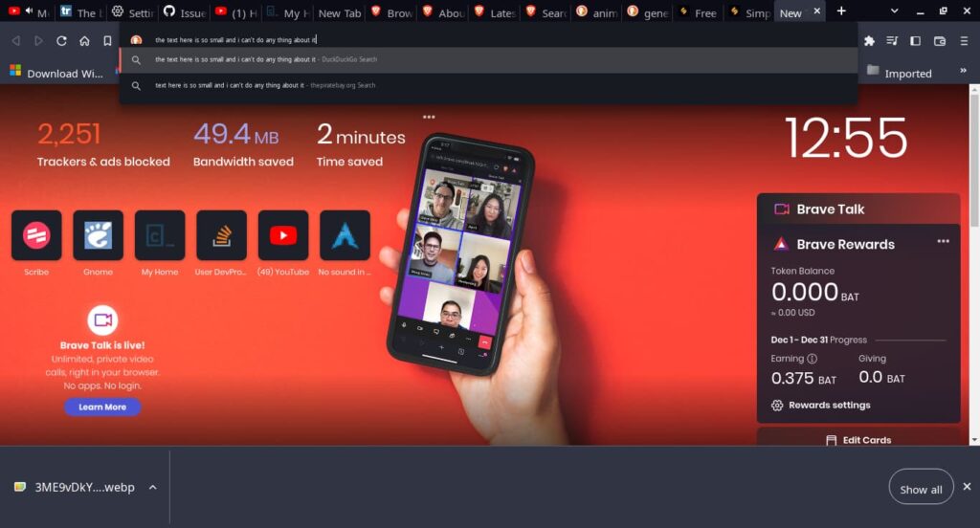980x528 pixels.
Task: Open the User DevPro top site tile
Action: (x=221, y=235)
